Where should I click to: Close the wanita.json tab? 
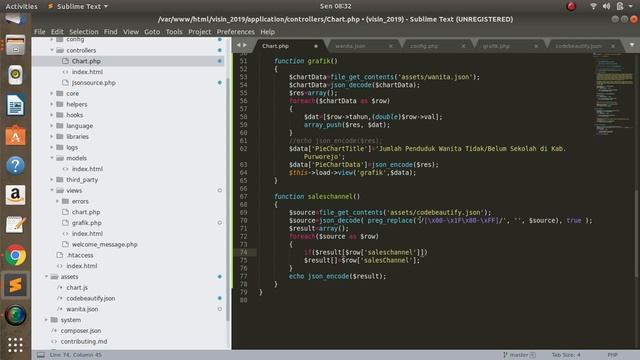click(391, 46)
